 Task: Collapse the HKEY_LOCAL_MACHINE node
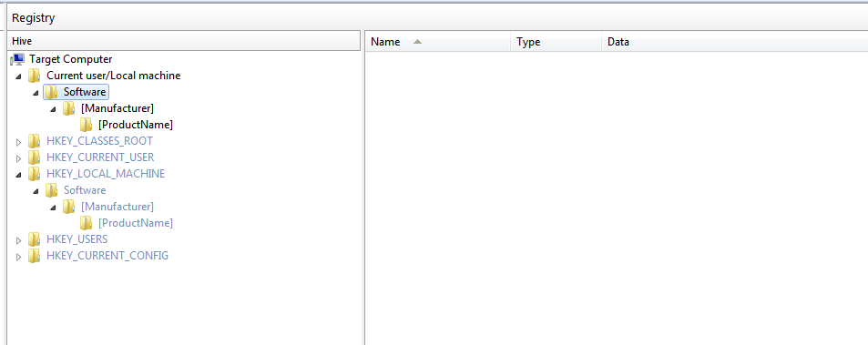(x=19, y=175)
